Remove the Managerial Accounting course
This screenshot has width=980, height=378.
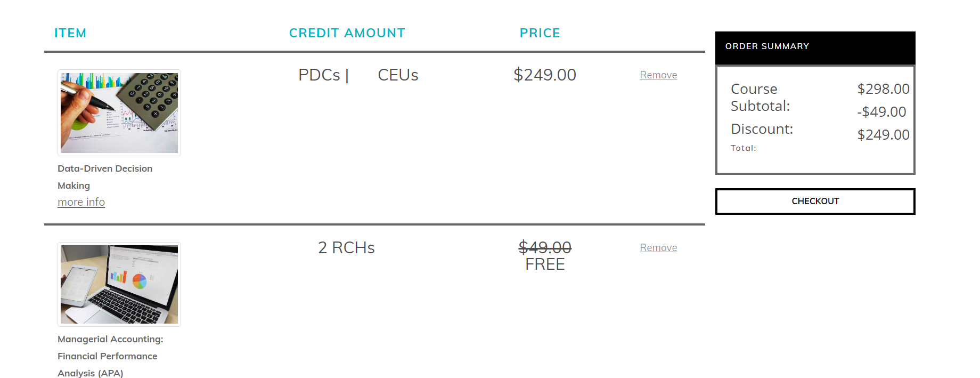[x=658, y=248]
